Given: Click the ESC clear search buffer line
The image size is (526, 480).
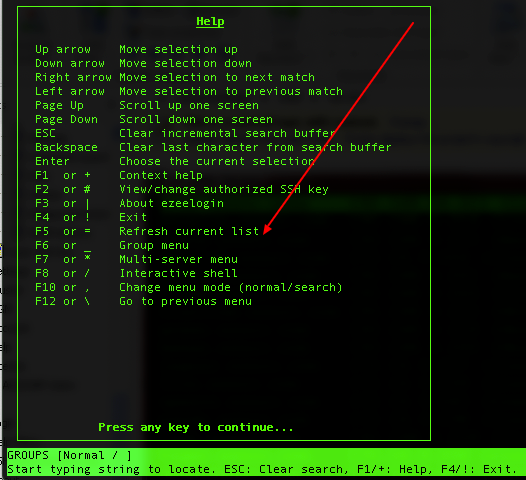Looking at the screenshot, I should [185, 134].
